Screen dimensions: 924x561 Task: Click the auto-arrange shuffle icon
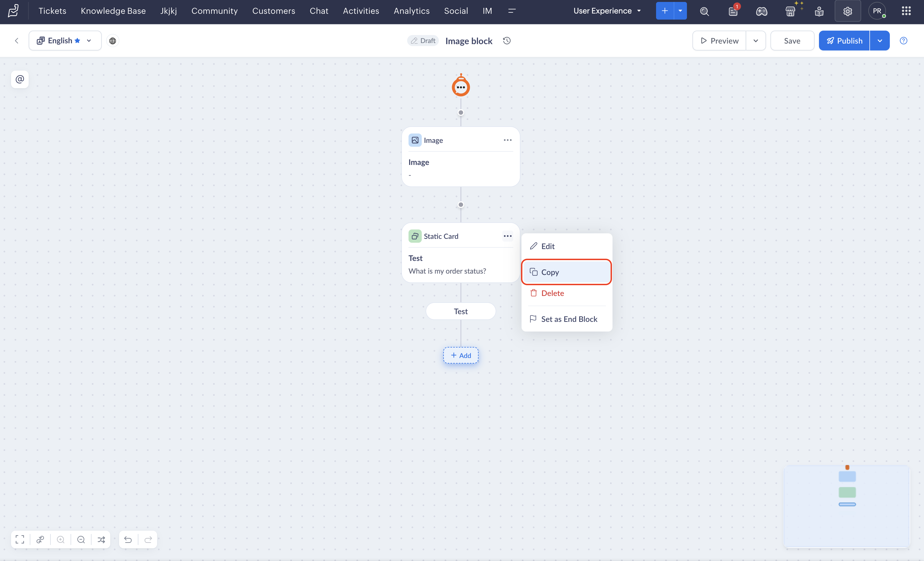pos(101,539)
